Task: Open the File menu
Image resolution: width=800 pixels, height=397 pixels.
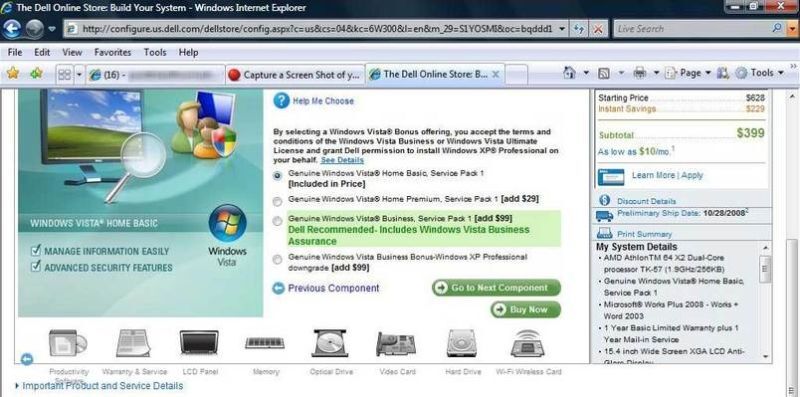Action: 15,52
